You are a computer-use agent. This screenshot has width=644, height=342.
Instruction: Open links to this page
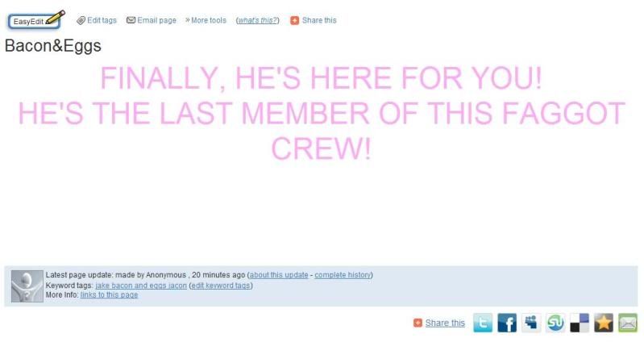point(109,294)
